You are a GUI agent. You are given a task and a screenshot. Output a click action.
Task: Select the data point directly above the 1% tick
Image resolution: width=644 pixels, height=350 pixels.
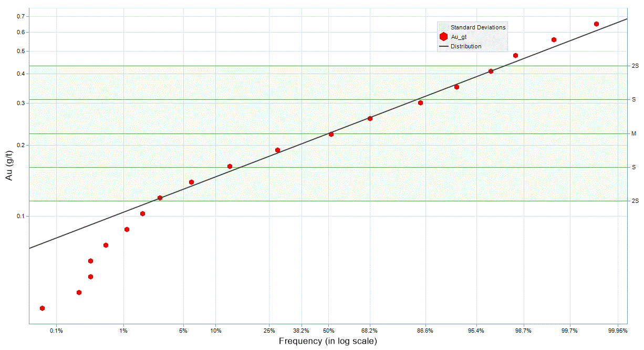point(127,230)
